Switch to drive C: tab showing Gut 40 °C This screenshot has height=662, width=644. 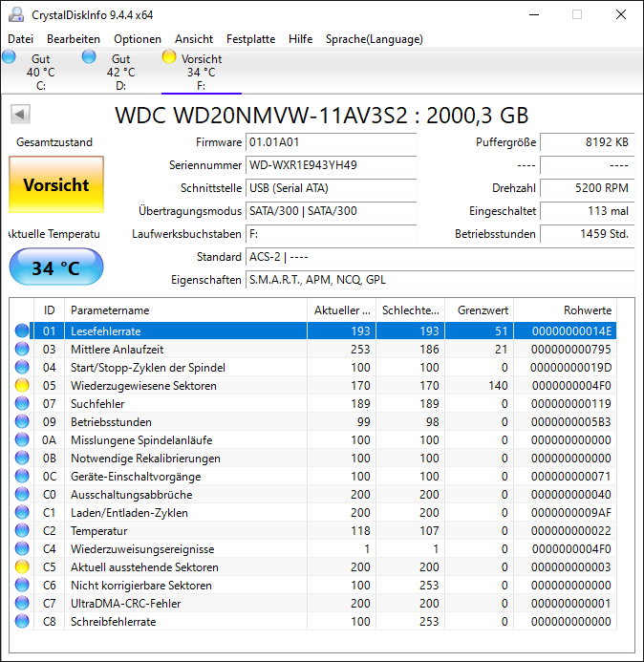point(40,72)
